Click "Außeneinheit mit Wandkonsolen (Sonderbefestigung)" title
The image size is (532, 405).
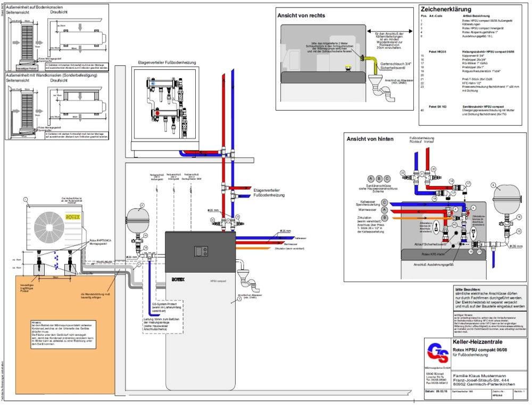click(52, 75)
